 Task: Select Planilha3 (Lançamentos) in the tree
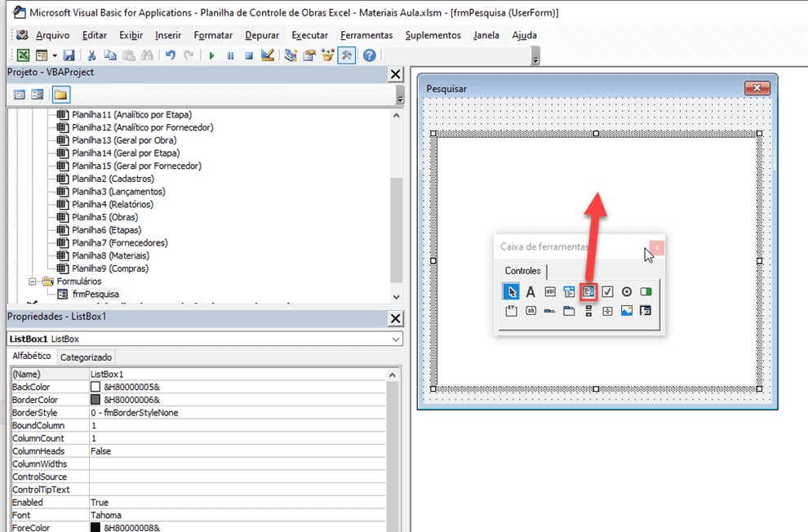[x=118, y=192]
